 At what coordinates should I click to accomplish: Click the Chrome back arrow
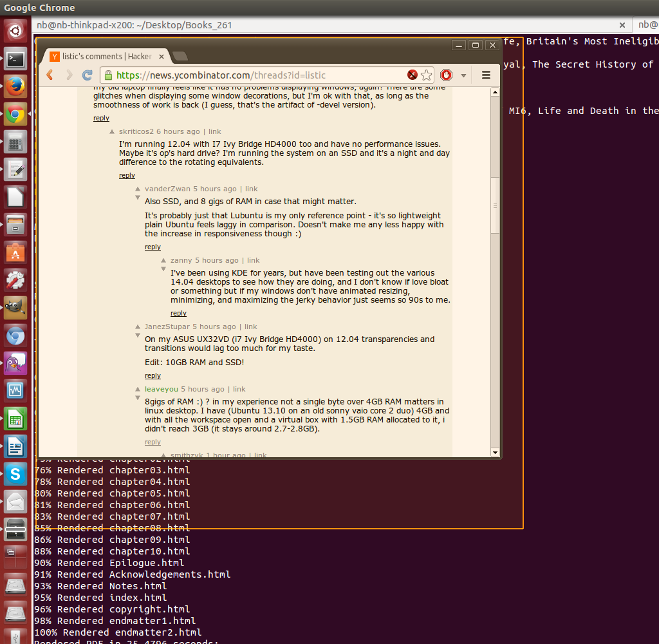point(50,75)
